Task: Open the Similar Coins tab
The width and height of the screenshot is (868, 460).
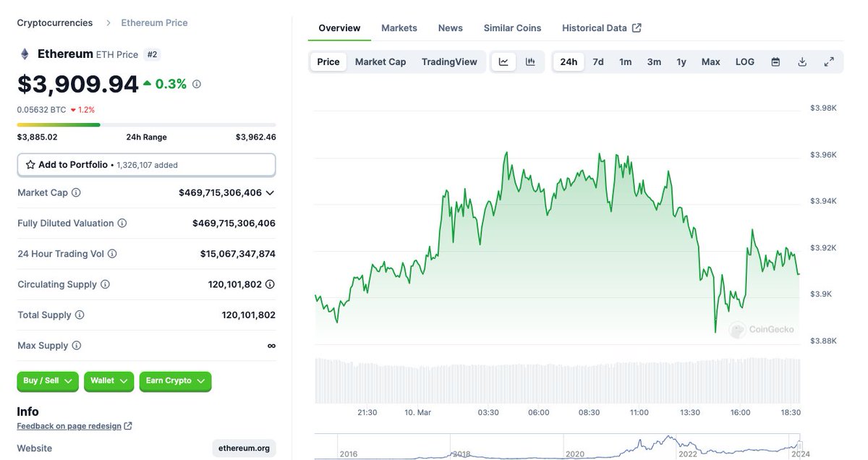Action: (513, 28)
